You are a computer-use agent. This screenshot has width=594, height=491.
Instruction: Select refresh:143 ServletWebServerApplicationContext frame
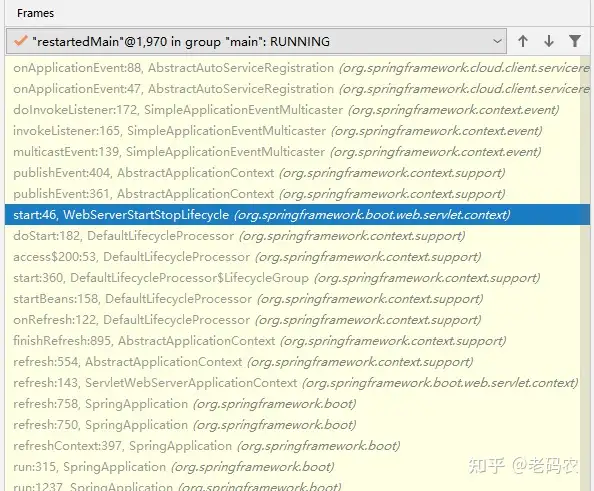pos(292,383)
